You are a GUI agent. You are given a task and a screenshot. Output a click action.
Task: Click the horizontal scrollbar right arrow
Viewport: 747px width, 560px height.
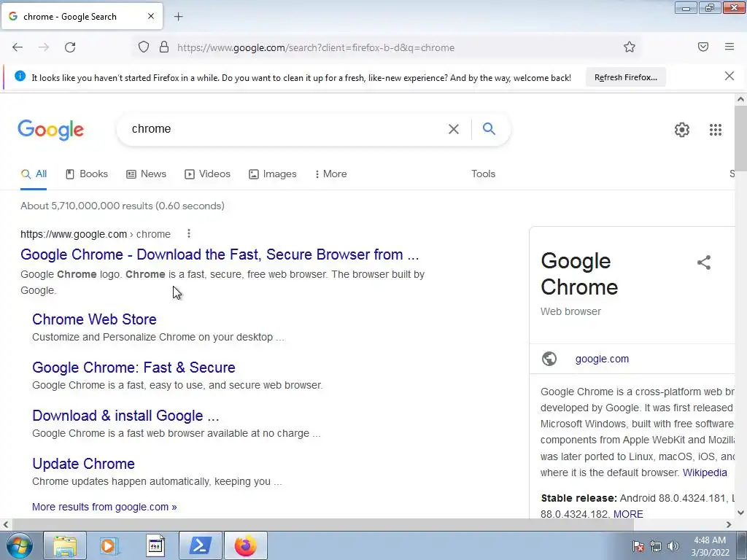(729, 524)
